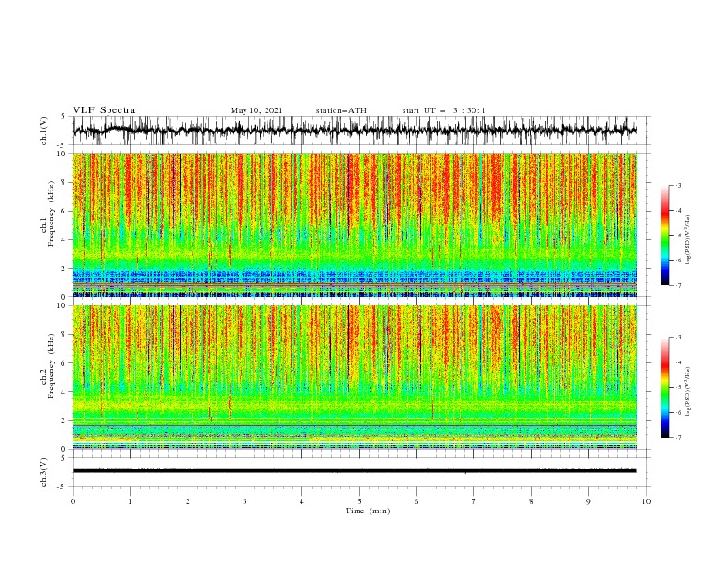Viewport: 728px width, 563px height.
Task: Click the upper color bar legend
Action: 665,236
